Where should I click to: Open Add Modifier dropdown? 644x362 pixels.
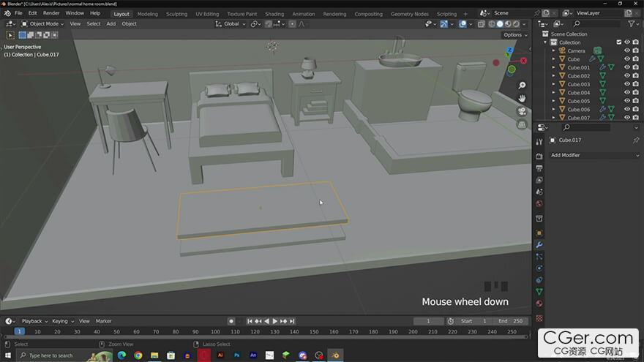pos(594,155)
